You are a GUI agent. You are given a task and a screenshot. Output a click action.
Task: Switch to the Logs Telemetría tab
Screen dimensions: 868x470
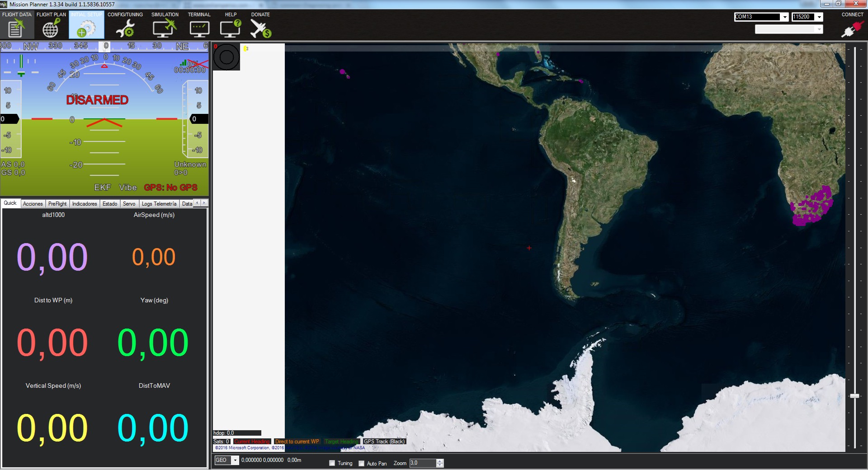coord(159,204)
